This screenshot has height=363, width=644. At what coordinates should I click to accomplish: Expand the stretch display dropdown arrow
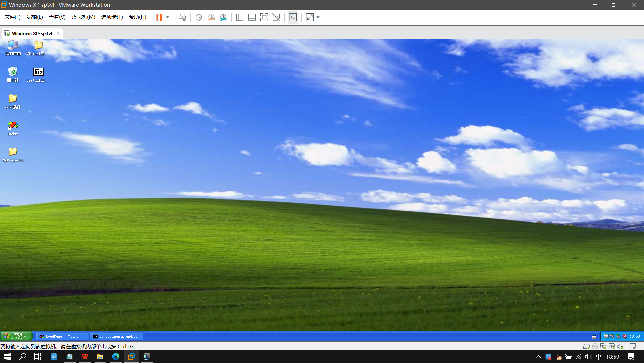click(318, 17)
